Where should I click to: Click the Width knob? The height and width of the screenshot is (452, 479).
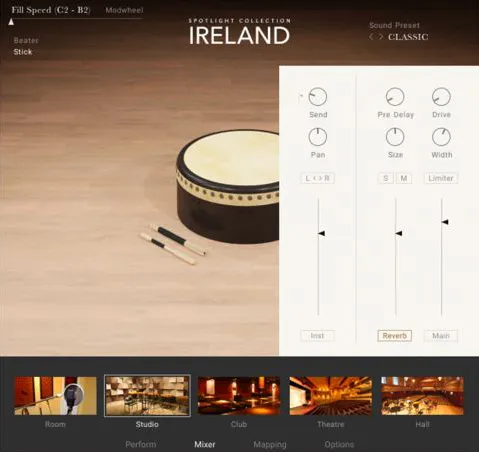(x=441, y=137)
